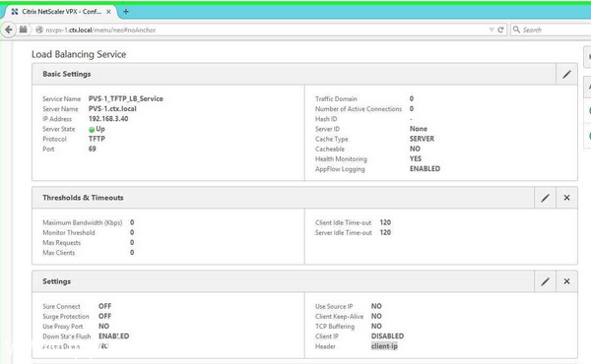Select the Citrix NetScaler VPX tab
The height and width of the screenshot is (364, 591).
[x=60, y=12]
